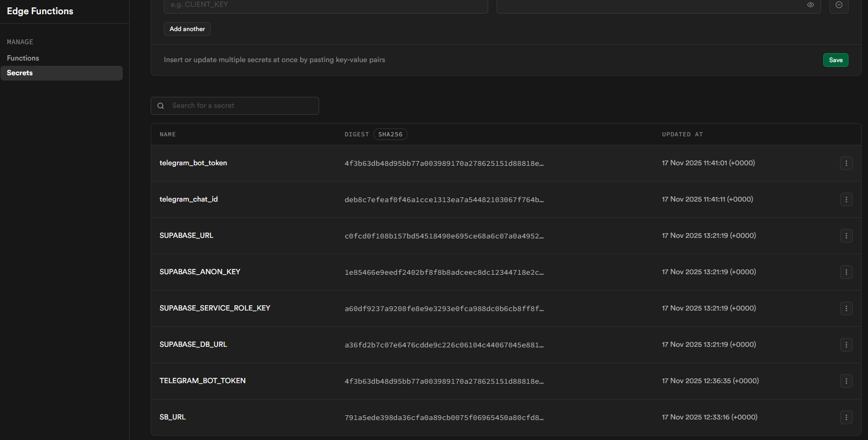
Task: Click the search magnifier icon
Action: [161, 106]
